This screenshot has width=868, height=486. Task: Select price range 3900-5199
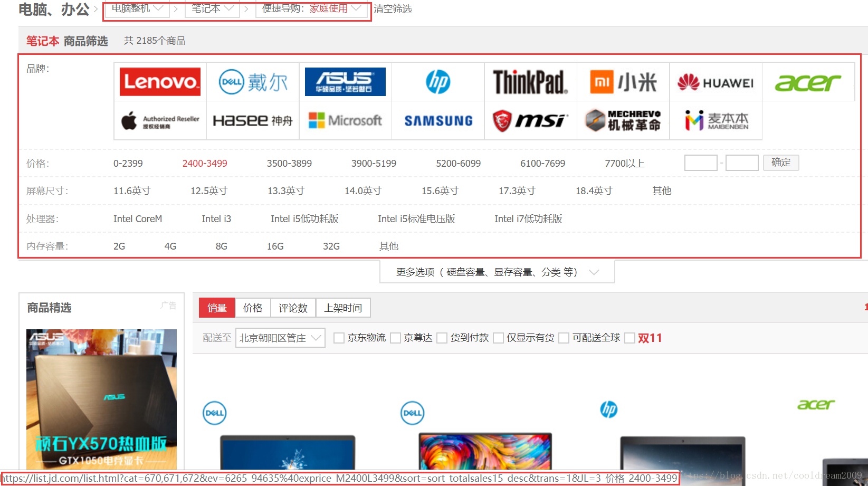pyautogui.click(x=374, y=164)
